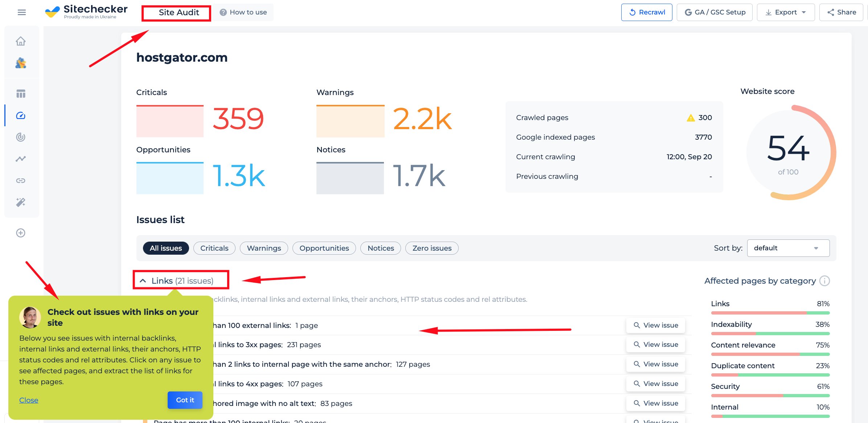Screen dimensions: 868x423
Task: Click the Sitechecker logo
Action: tap(86, 12)
